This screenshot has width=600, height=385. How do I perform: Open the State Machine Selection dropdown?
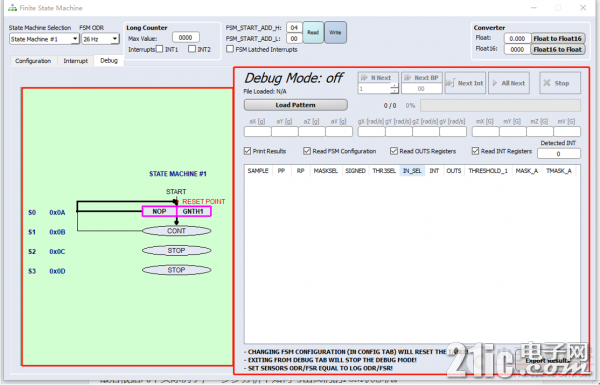pyautogui.click(x=44, y=39)
